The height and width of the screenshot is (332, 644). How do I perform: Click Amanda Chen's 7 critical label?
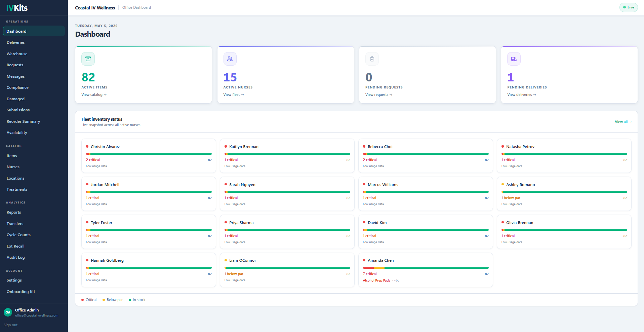pyautogui.click(x=370, y=274)
